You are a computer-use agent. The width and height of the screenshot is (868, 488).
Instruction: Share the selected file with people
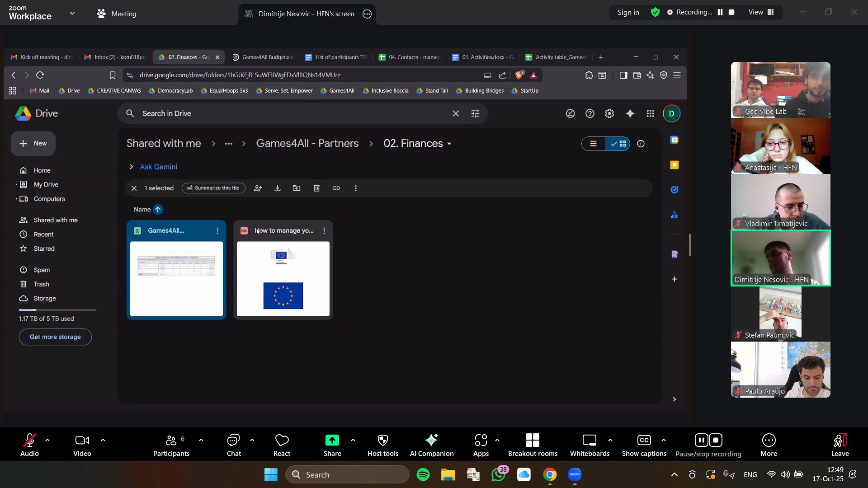(258, 188)
